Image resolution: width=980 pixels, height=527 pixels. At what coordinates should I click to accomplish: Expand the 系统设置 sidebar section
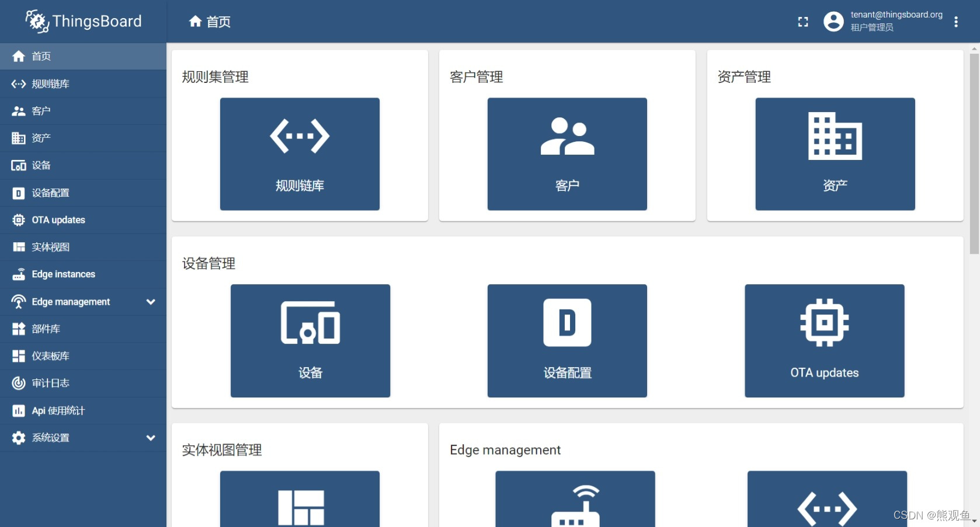[151, 438]
